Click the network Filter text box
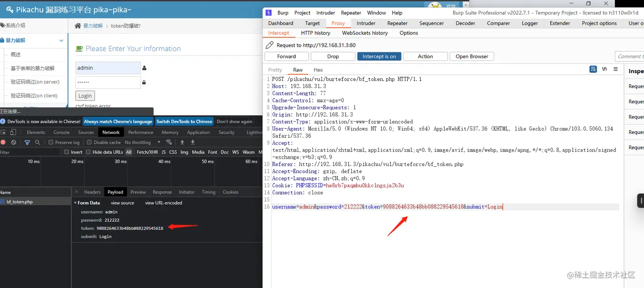The height and width of the screenshot is (288, 644). 31,152
